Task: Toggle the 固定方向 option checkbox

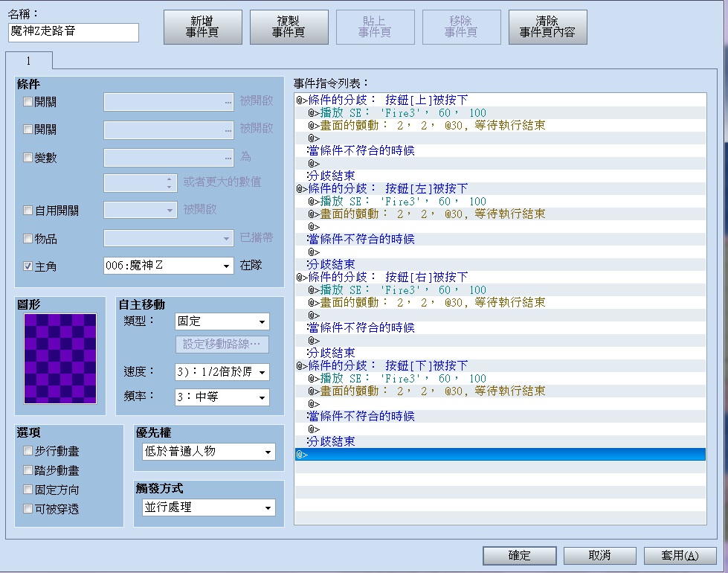Action: pos(28,490)
